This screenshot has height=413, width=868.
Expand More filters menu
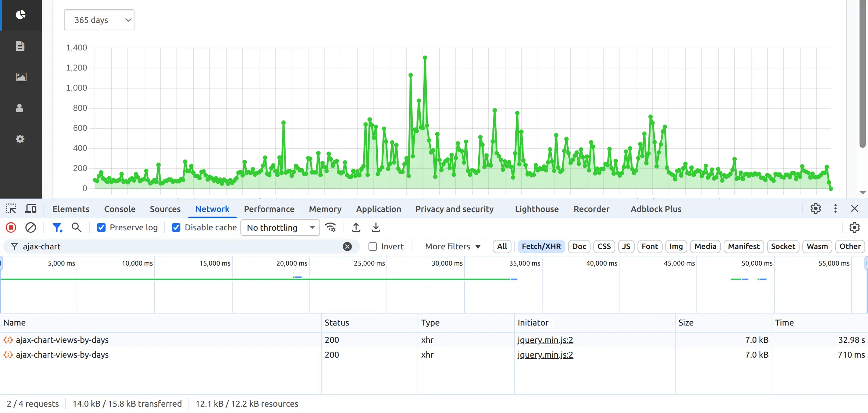[x=453, y=247]
